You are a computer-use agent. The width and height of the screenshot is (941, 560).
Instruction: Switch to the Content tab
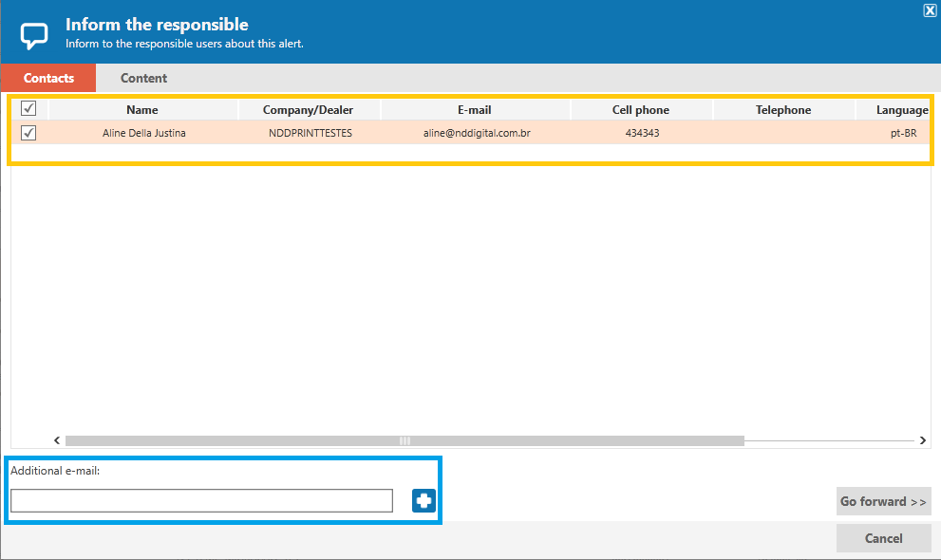[x=143, y=78]
